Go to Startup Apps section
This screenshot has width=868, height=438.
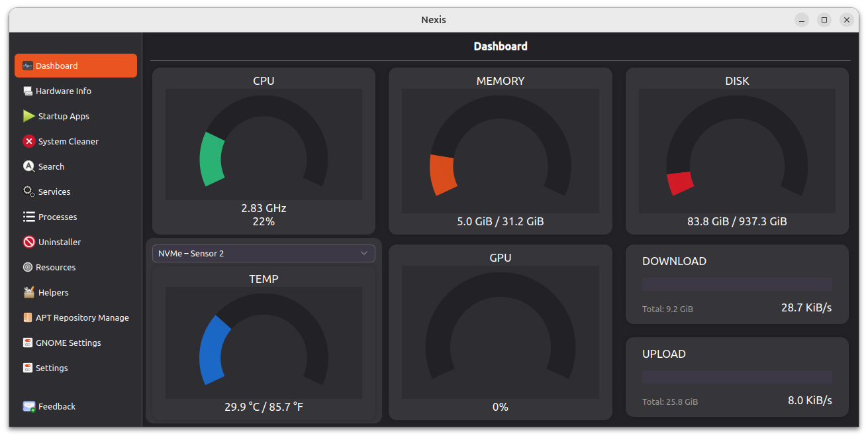pyautogui.click(x=75, y=116)
